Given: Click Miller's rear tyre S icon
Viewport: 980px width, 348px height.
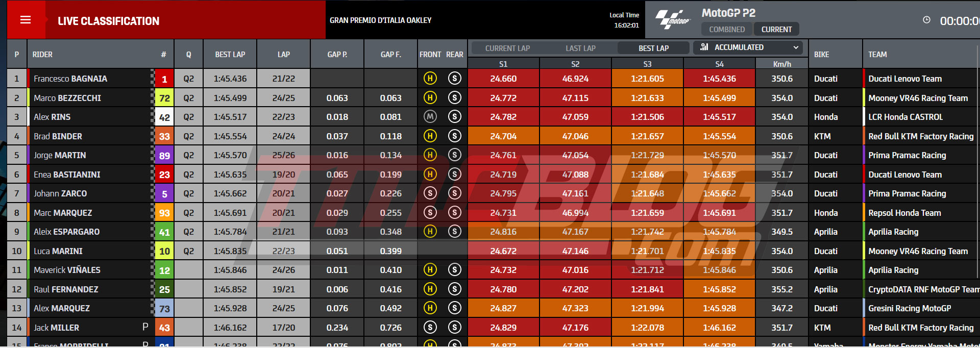Looking at the screenshot, I should (x=454, y=327).
